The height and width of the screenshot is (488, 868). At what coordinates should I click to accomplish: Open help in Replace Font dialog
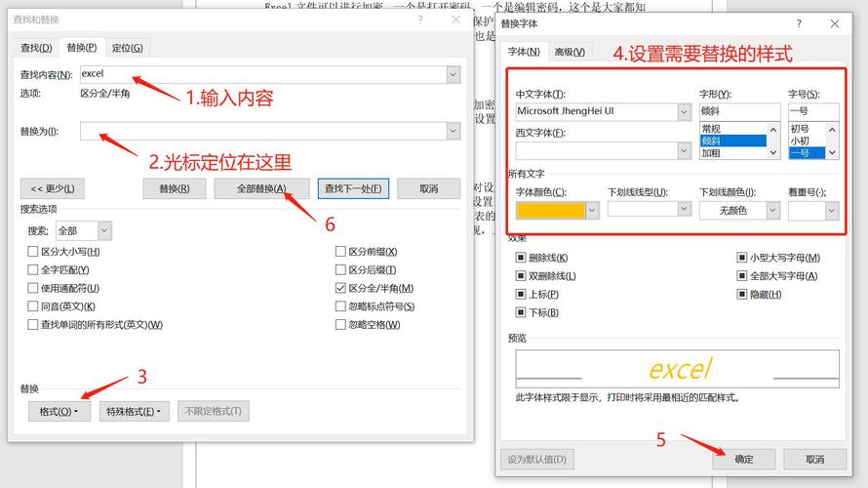tap(798, 23)
